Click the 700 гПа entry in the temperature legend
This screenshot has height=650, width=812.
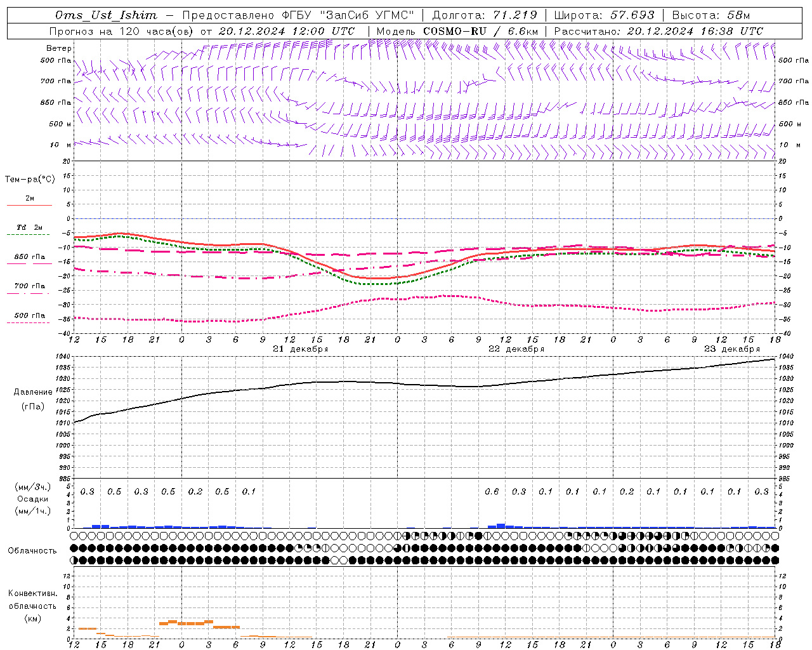point(30,286)
